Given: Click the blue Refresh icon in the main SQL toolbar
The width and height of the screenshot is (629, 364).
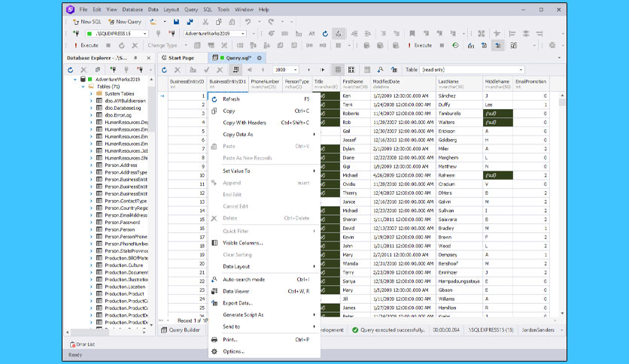Looking at the screenshot, I should click(325, 34).
